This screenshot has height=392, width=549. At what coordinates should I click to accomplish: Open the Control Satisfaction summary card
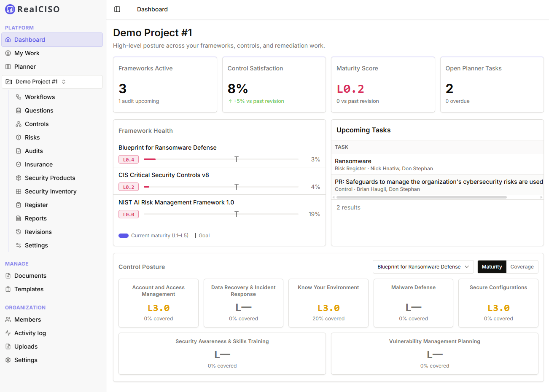pyautogui.click(x=274, y=85)
